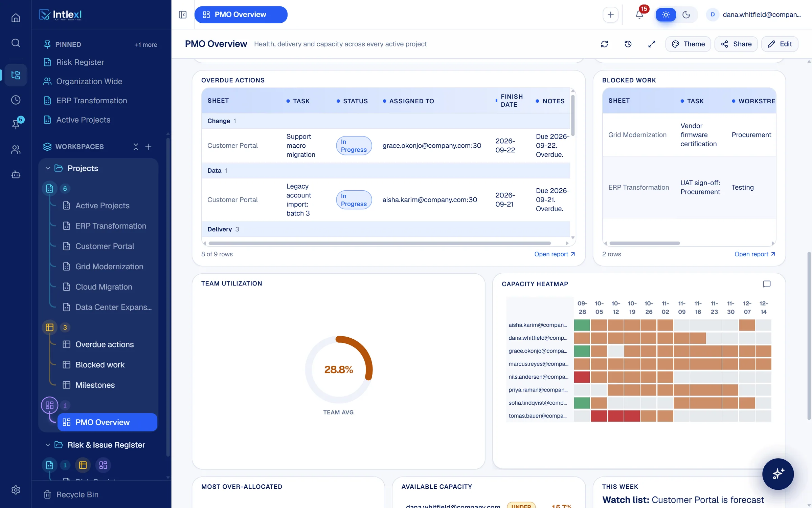
Task: Open Recycle Bin
Action: point(71,494)
